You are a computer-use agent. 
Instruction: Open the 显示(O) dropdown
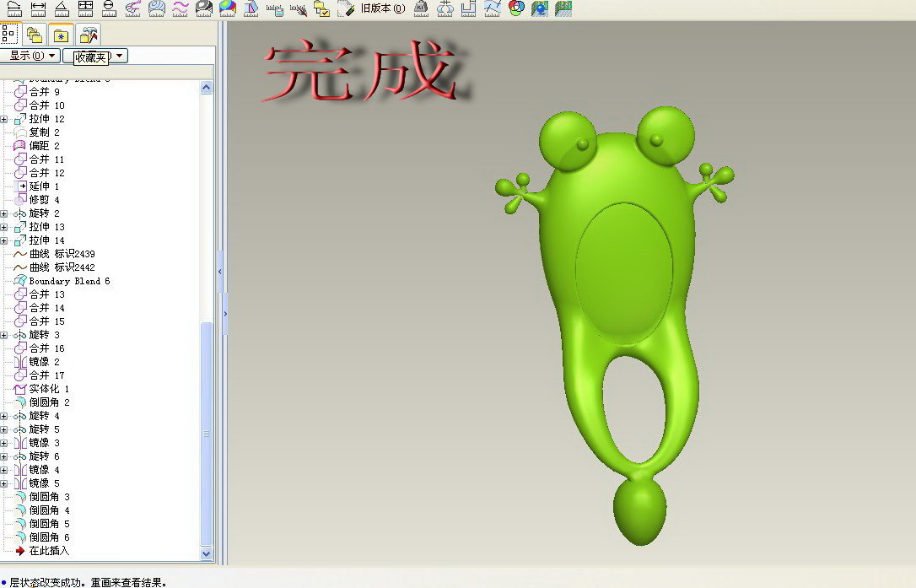coord(30,56)
